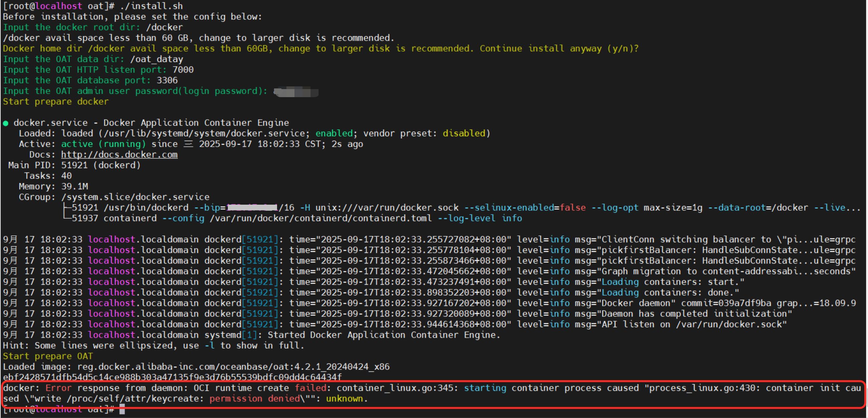Open the http://docs.docker.com link

point(119,154)
